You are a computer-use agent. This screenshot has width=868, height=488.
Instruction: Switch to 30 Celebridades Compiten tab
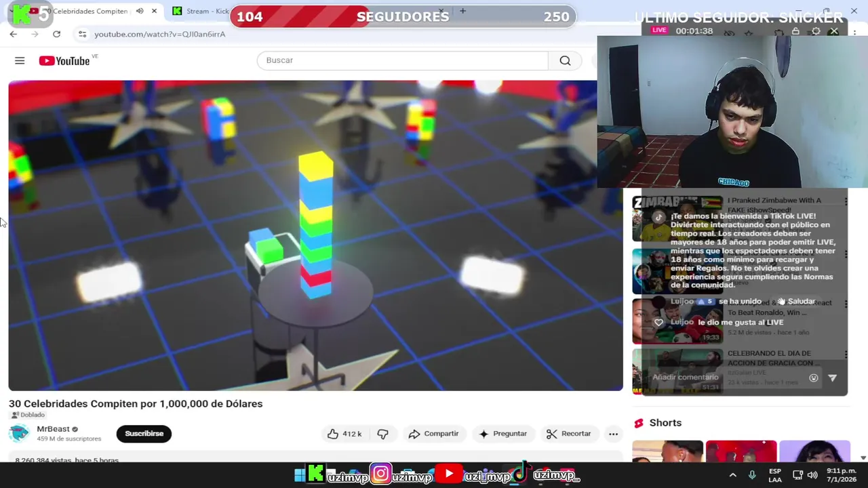pos(85,12)
